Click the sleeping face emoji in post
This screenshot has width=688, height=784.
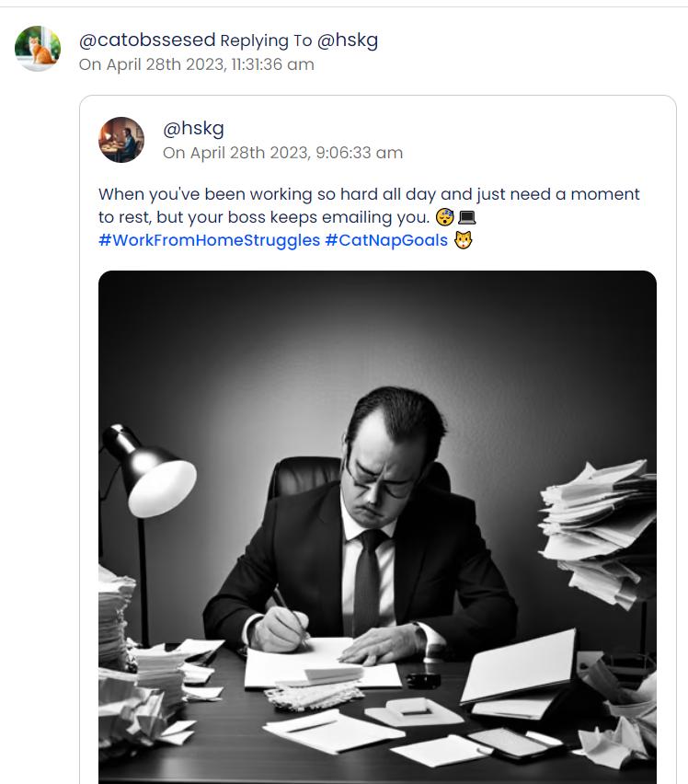[444, 218]
